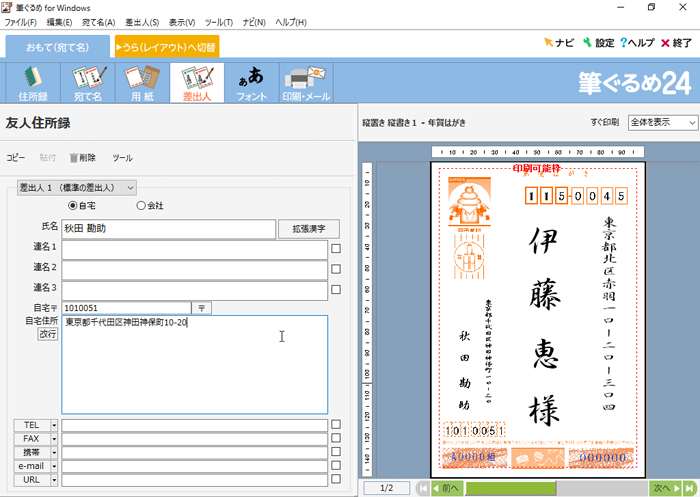This screenshot has width=700, height=497.
Task: Select the 会社 radio button
Action: [x=141, y=205]
